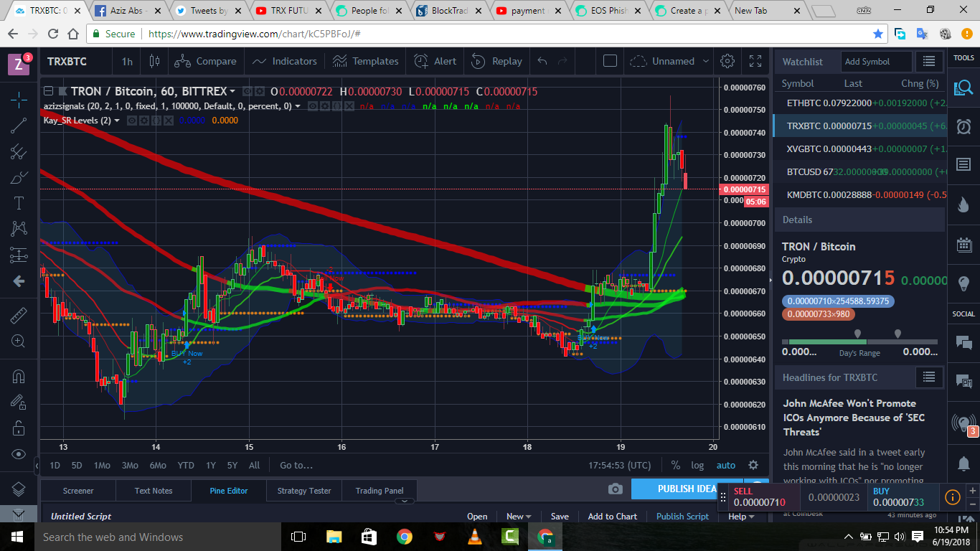The height and width of the screenshot is (551, 980).
Task: Toggle visibility of all drawings eye icon
Action: pyautogui.click(x=18, y=454)
